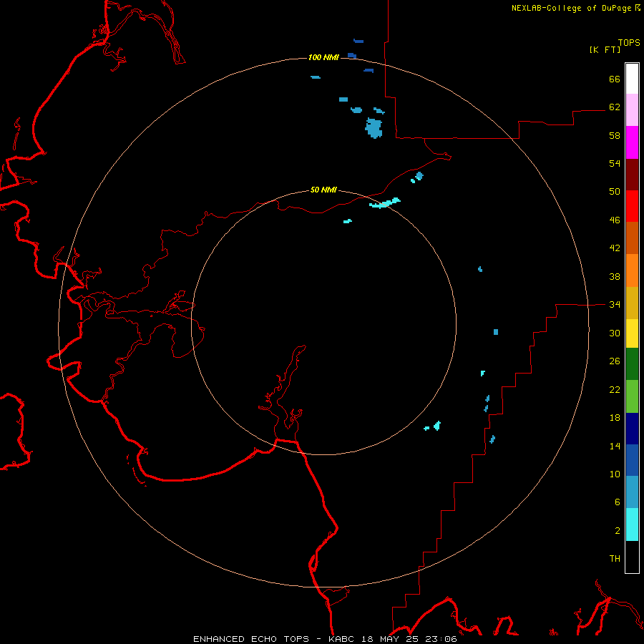Viewport: 644px width, 644px height.
Task: Click the legend value 62
Action: pyautogui.click(x=615, y=107)
